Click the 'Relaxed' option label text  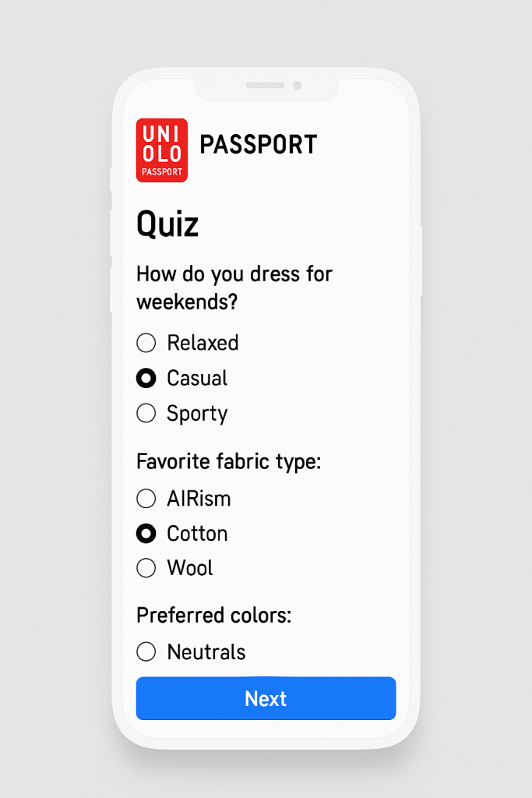pyautogui.click(x=203, y=343)
